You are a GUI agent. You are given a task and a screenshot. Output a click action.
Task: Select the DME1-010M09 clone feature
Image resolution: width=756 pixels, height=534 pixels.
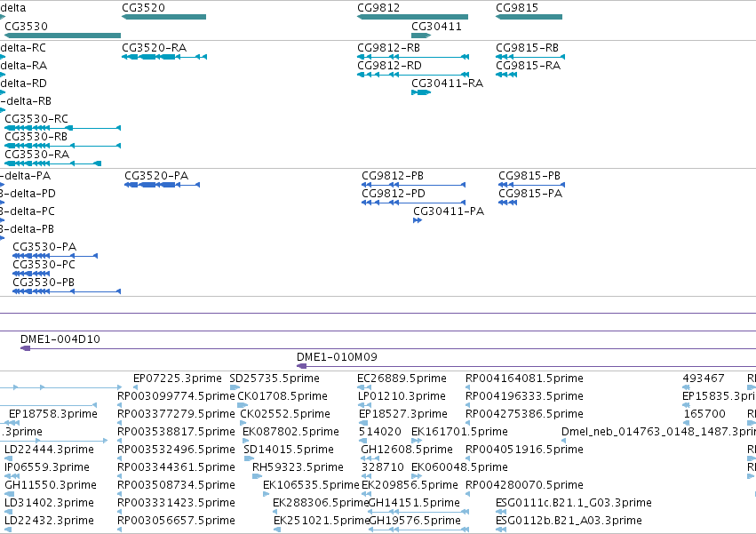526,366
